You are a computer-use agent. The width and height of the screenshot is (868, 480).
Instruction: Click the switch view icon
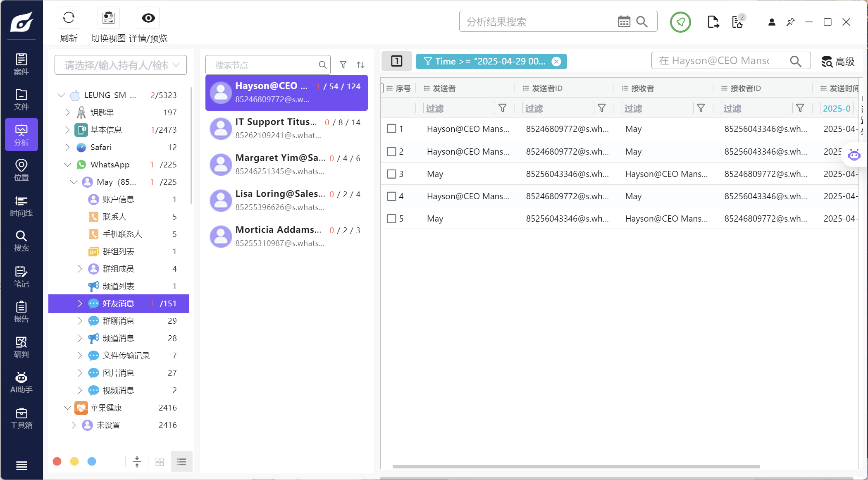(x=108, y=18)
